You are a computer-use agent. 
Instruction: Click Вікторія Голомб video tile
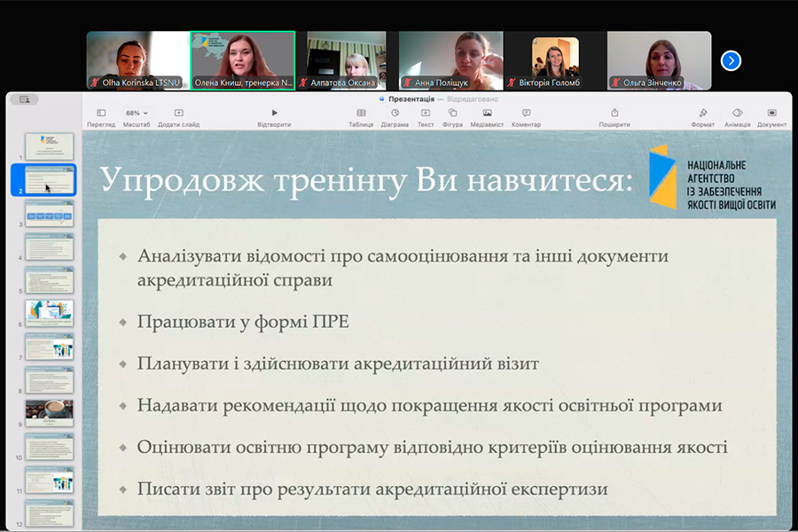[x=555, y=60]
